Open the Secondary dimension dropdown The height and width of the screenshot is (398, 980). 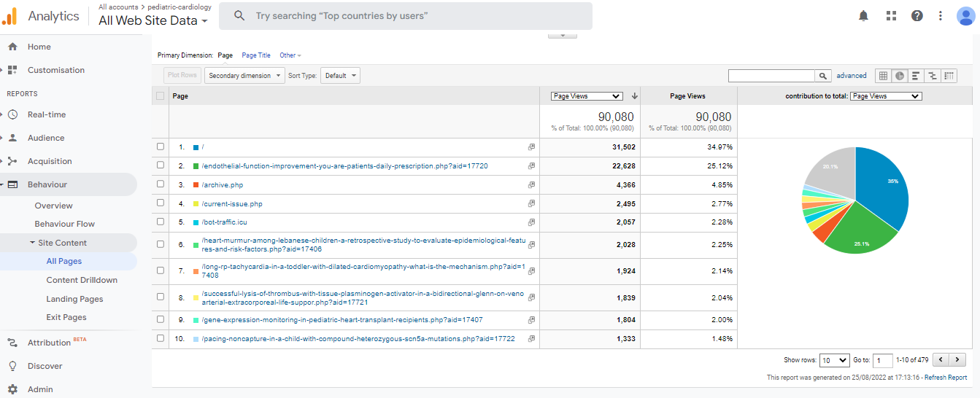click(x=244, y=76)
